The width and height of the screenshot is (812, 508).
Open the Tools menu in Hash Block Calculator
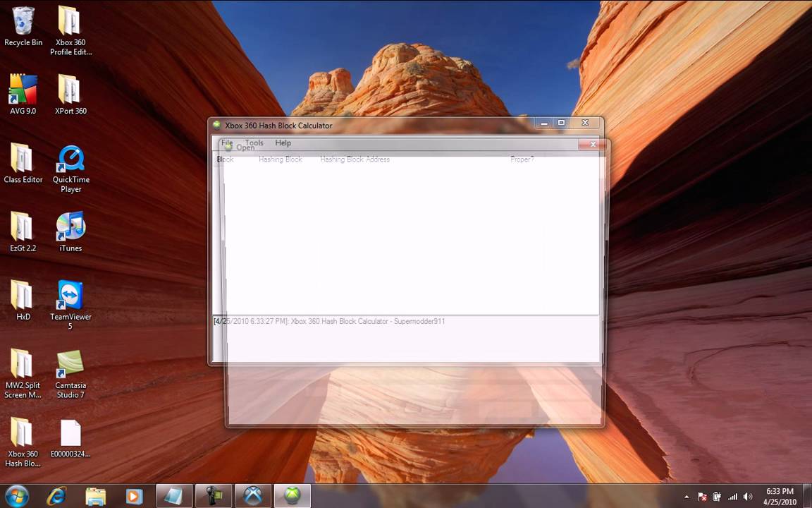pos(254,143)
